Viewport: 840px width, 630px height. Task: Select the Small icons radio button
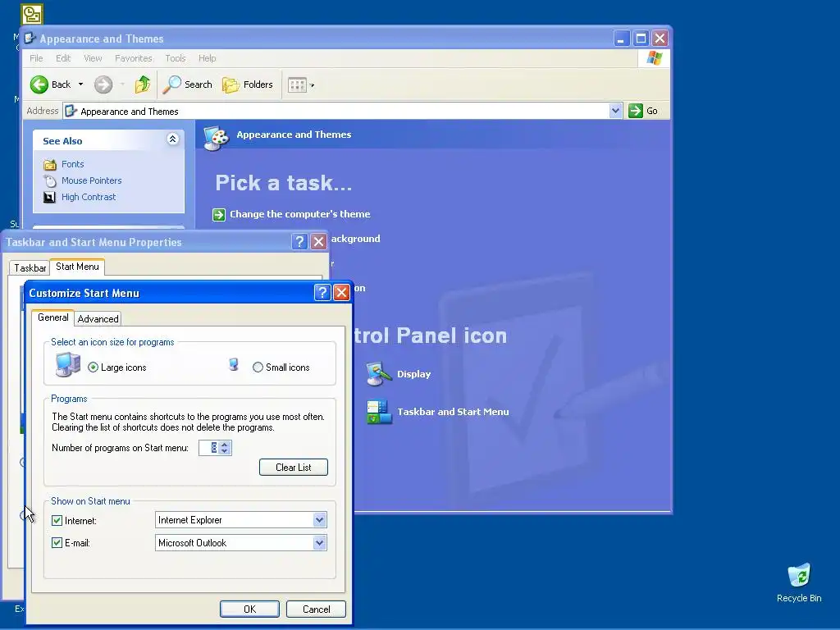click(258, 367)
